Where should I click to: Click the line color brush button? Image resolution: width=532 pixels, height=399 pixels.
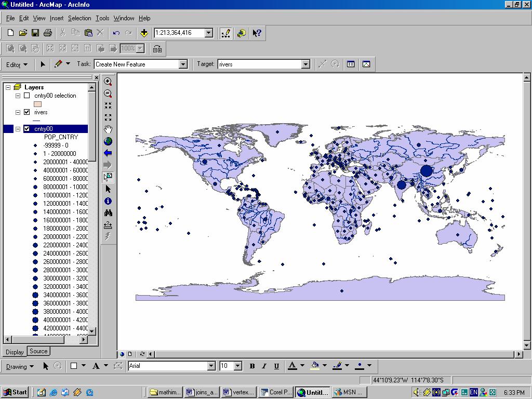[x=337, y=366]
